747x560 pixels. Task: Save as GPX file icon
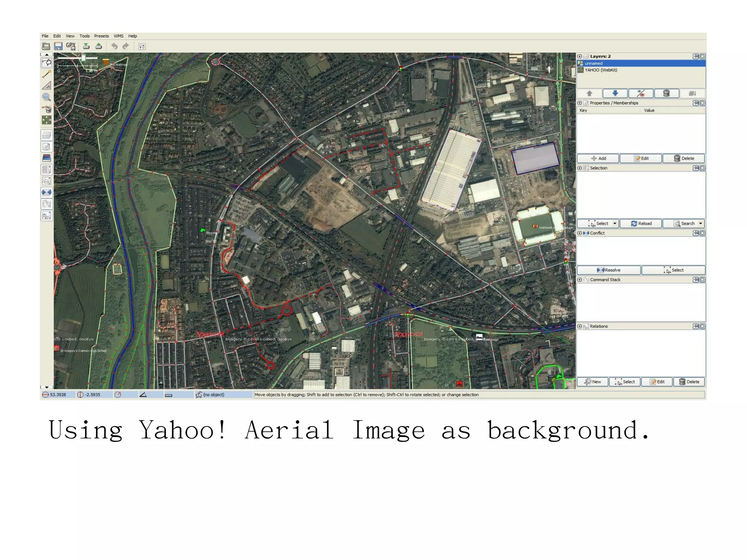(x=70, y=46)
